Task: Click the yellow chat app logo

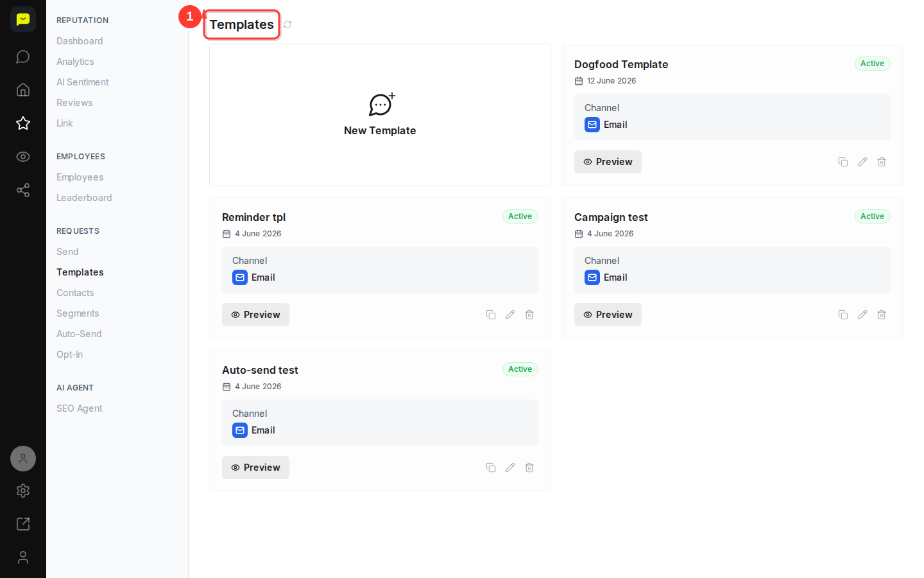Action: pos(23,19)
